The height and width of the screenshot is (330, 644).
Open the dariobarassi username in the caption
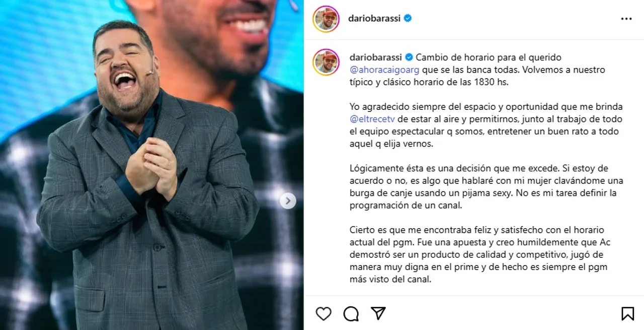(x=376, y=57)
